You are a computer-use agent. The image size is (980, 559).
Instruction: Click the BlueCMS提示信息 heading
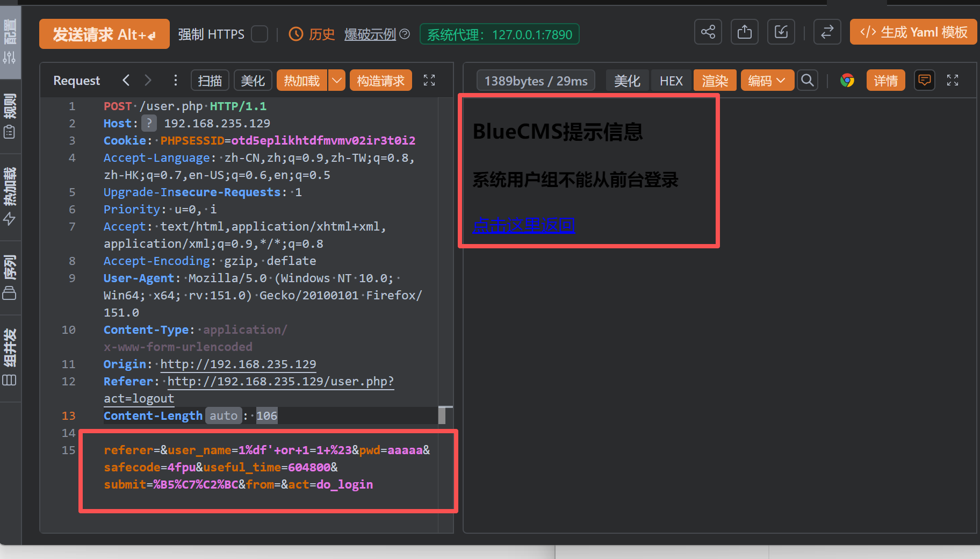(558, 132)
